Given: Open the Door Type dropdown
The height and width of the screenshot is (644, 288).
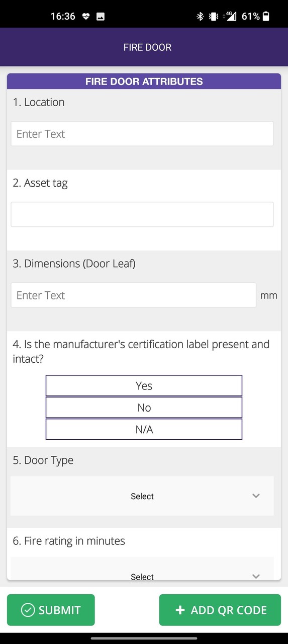Looking at the screenshot, I should (142, 496).
